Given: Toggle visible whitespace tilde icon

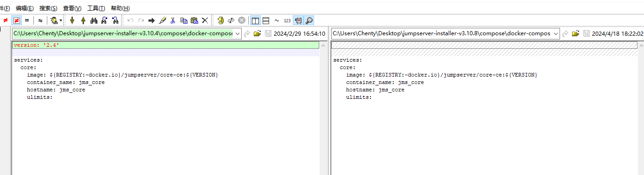Looking at the screenshot, I should 277,20.
